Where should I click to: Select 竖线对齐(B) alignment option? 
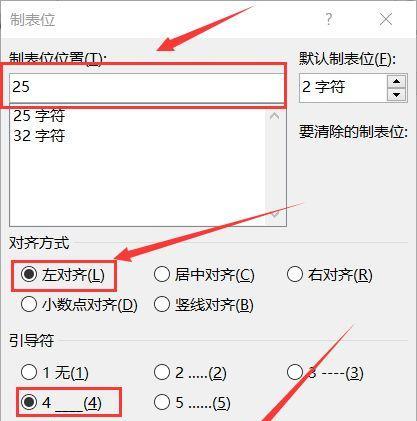[x=203, y=305]
